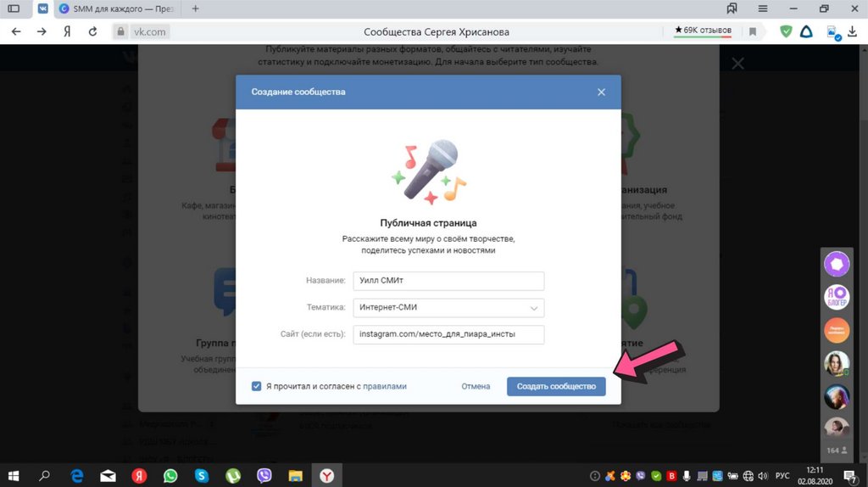Viewport: 868px width, 487px height.
Task: Open the volume speaker tray icon
Action: point(763,475)
